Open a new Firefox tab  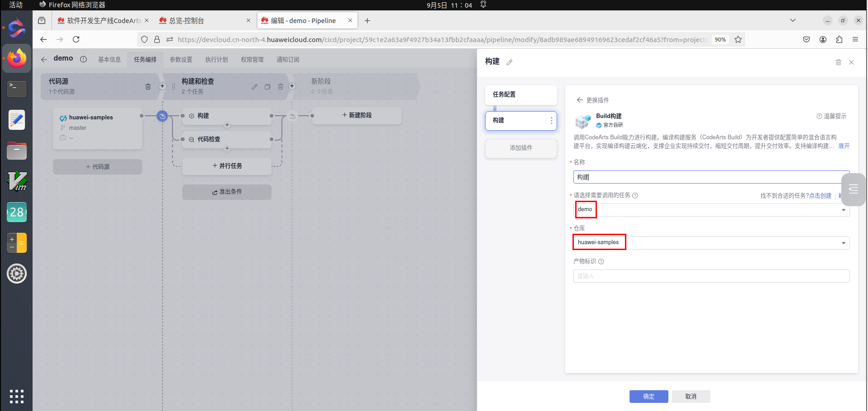click(x=367, y=21)
